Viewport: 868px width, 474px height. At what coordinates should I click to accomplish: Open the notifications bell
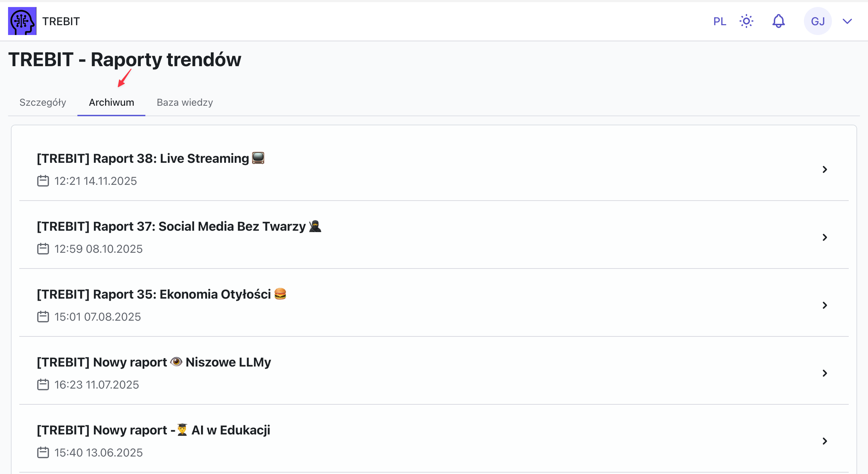(778, 21)
